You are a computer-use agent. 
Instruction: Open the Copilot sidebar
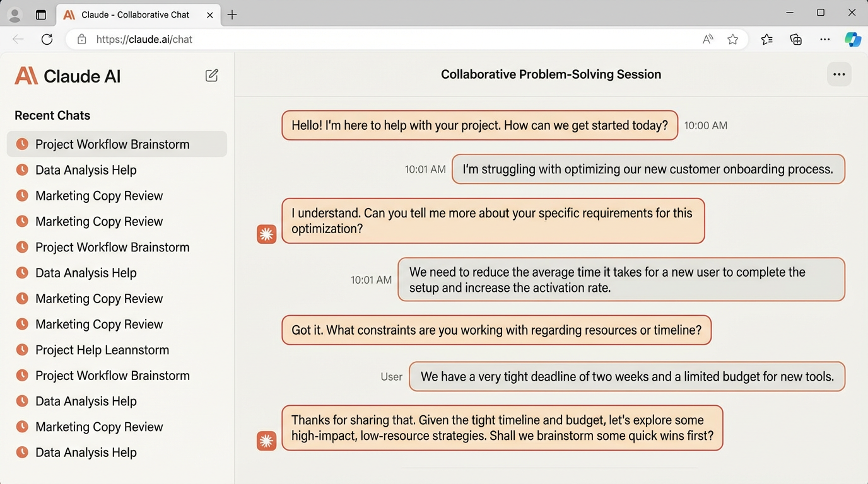pos(853,39)
